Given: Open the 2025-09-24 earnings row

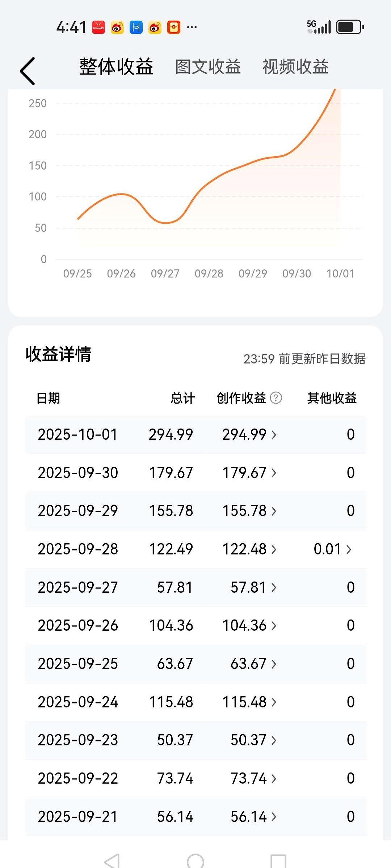Looking at the screenshot, I should tap(78, 702).
